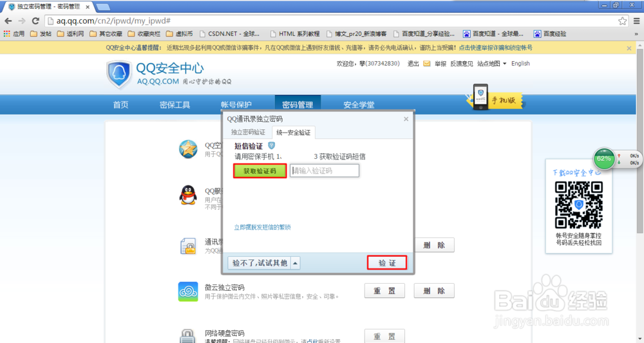Open the 博文_pr20_新浪博客 bookmark
Viewport: 644px width, 343px height.
point(357,33)
